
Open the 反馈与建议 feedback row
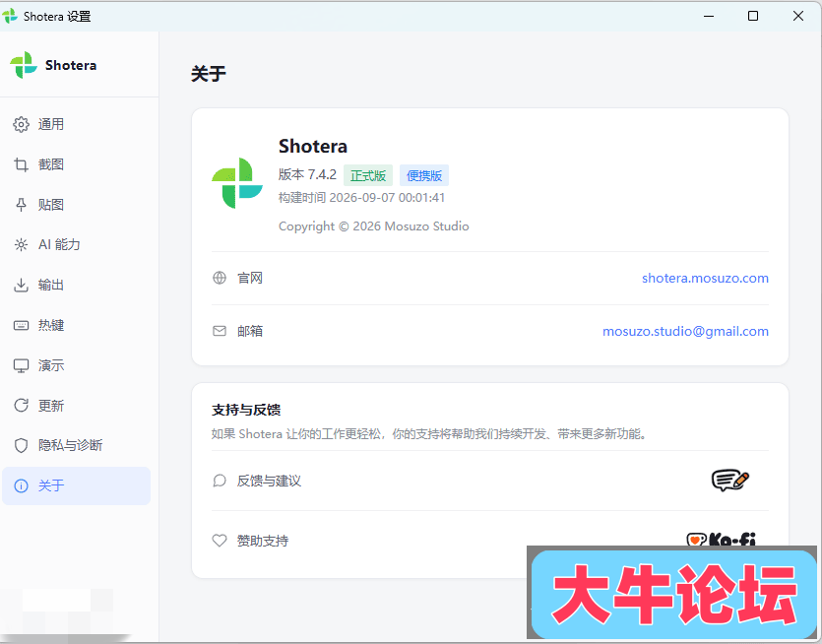[x=490, y=481]
